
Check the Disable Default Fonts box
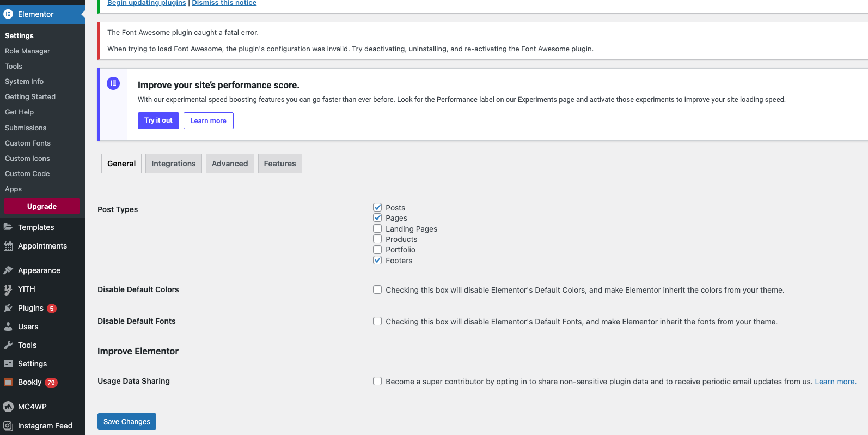click(377, 321)
